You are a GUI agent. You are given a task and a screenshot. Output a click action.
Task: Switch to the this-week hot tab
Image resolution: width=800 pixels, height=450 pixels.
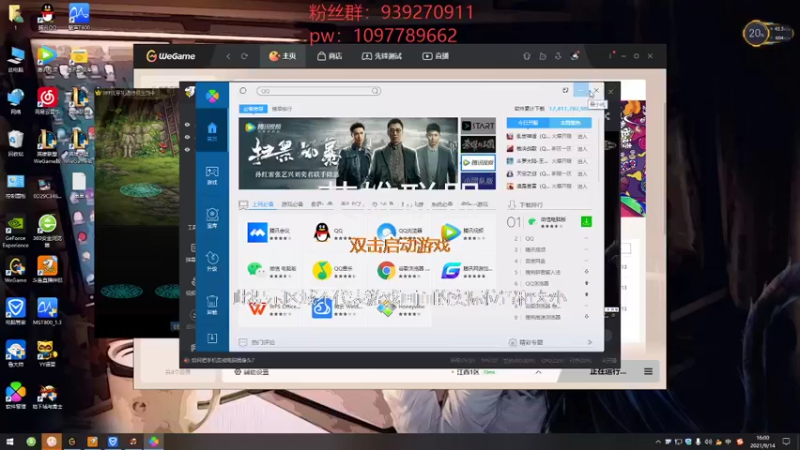click(x=570, y=123)
